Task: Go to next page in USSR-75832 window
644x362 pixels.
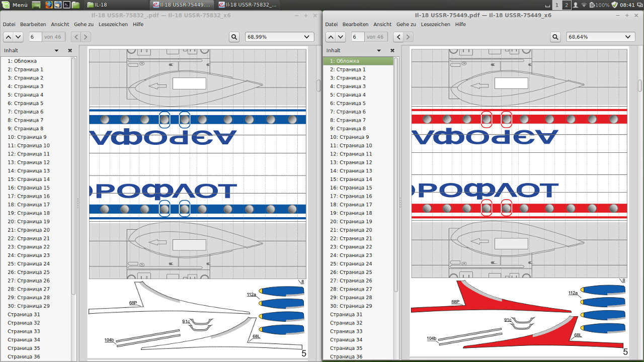Action: point(18,37)
